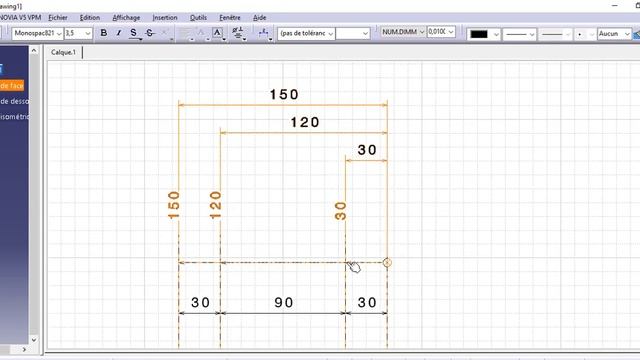This screenshot has width=640, height=360.
Task: Select the 'de dessus' view tree item
Action: click(14, 101)
